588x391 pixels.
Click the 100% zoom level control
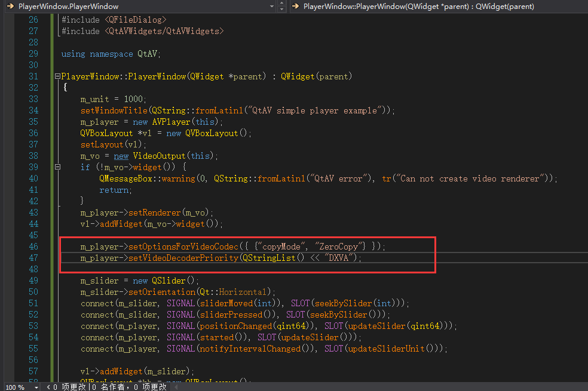[15, 387]
